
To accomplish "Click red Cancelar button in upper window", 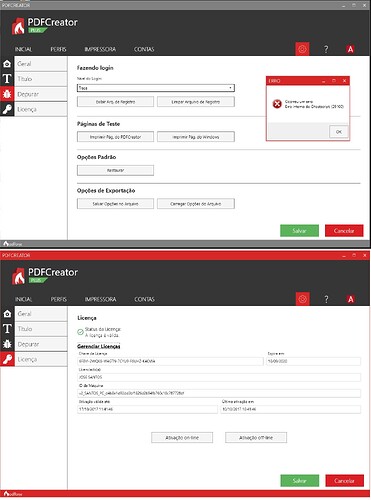I will (344, 231).
